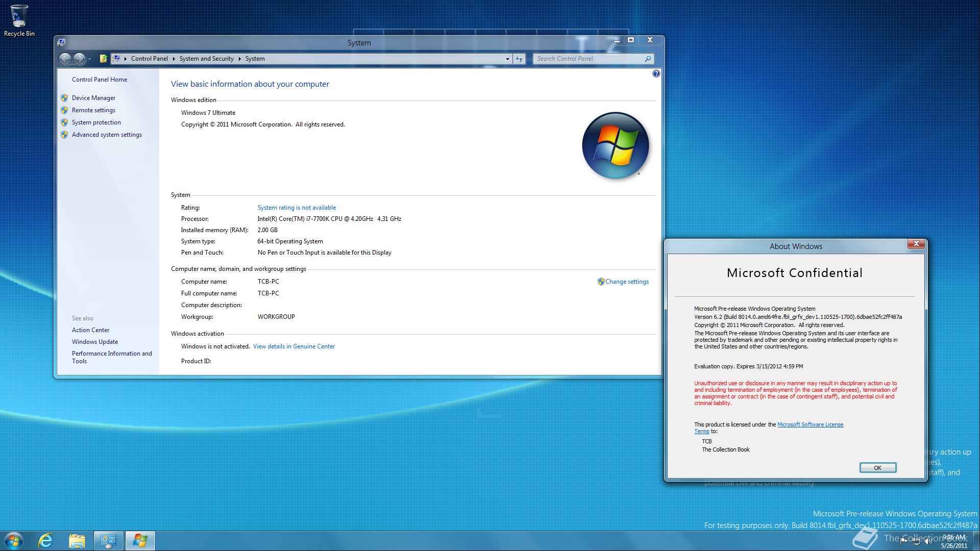Click the search magnifier icon
Screen dimensions: 980x551
(648, 59)
